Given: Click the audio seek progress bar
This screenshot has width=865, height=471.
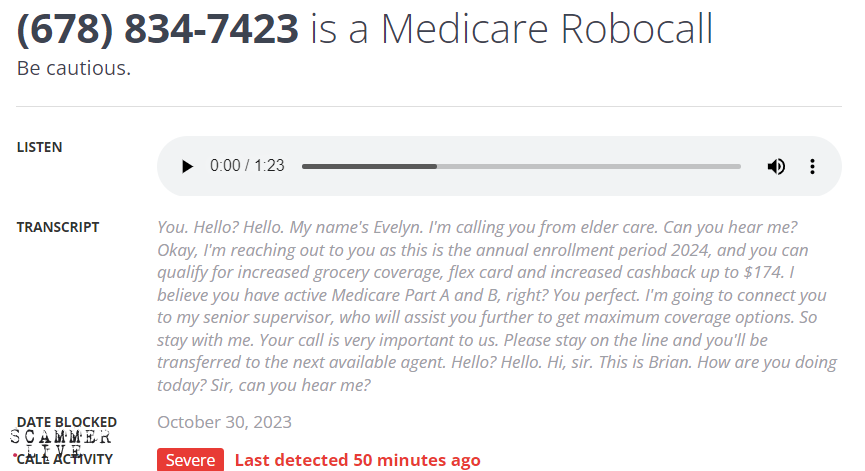Looking at the screenshot, I should click(x=520, y=166).
